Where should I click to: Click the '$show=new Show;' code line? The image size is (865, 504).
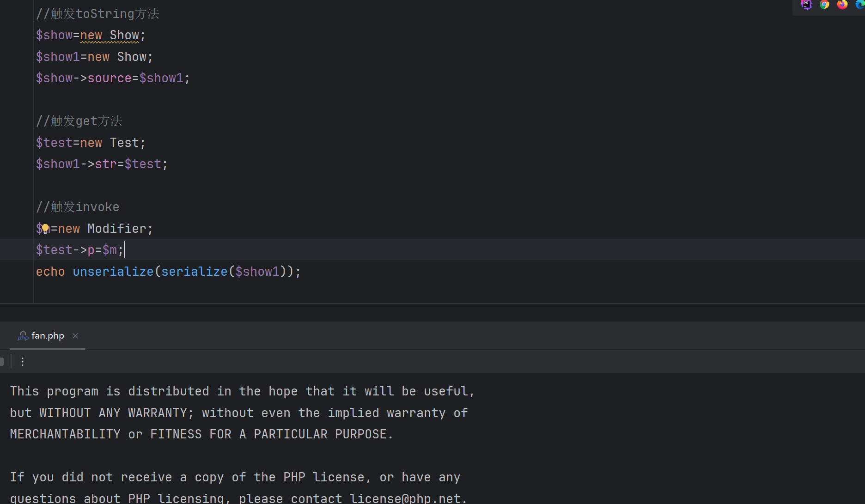[x=91, y=36]
